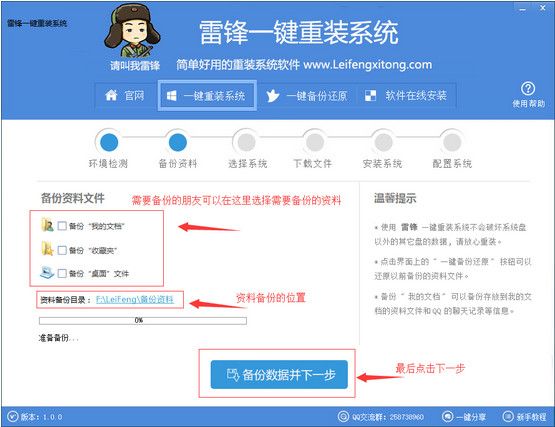
Task: Click the 下载文件 step circle
Action: click(315, 142)
